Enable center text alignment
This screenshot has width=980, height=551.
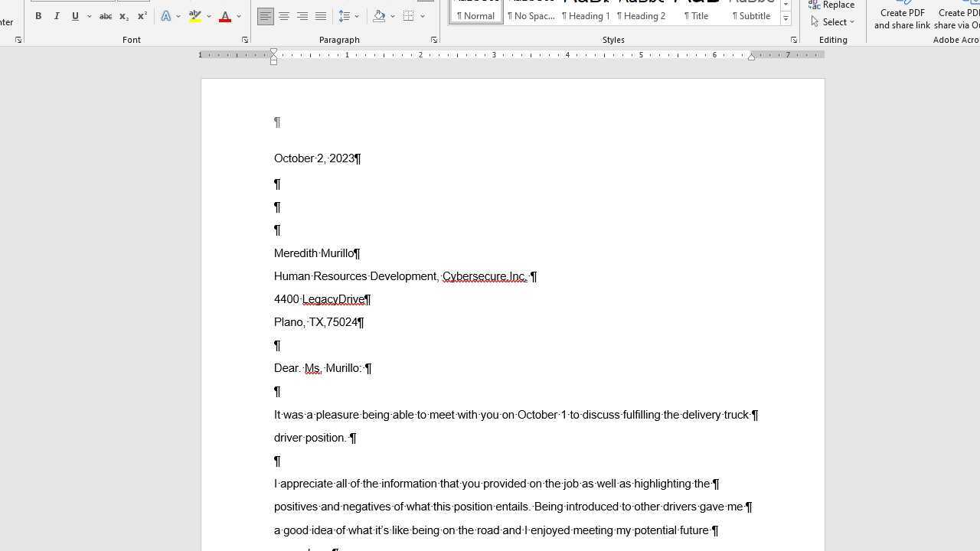click(284, 15)
